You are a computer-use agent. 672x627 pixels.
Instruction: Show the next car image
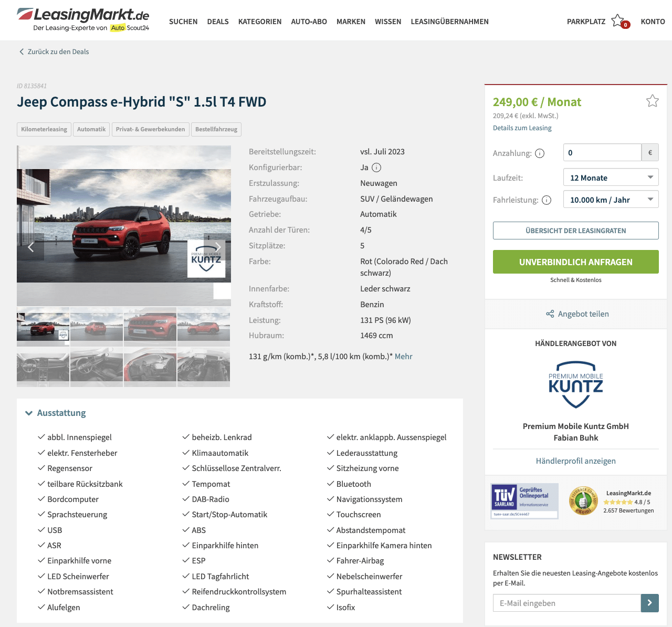pos(217,247)
